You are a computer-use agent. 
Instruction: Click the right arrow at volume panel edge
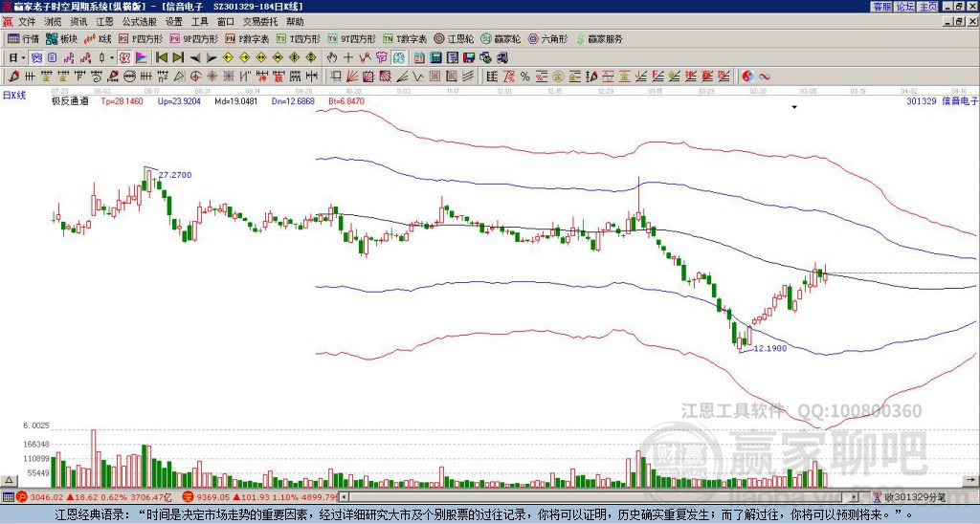(x=971, y=480)
